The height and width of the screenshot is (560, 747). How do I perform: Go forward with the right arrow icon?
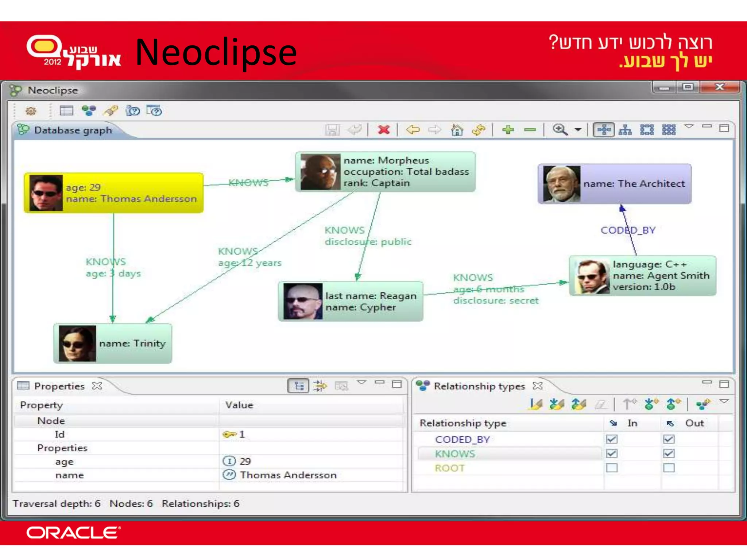[x=434, y=129]
